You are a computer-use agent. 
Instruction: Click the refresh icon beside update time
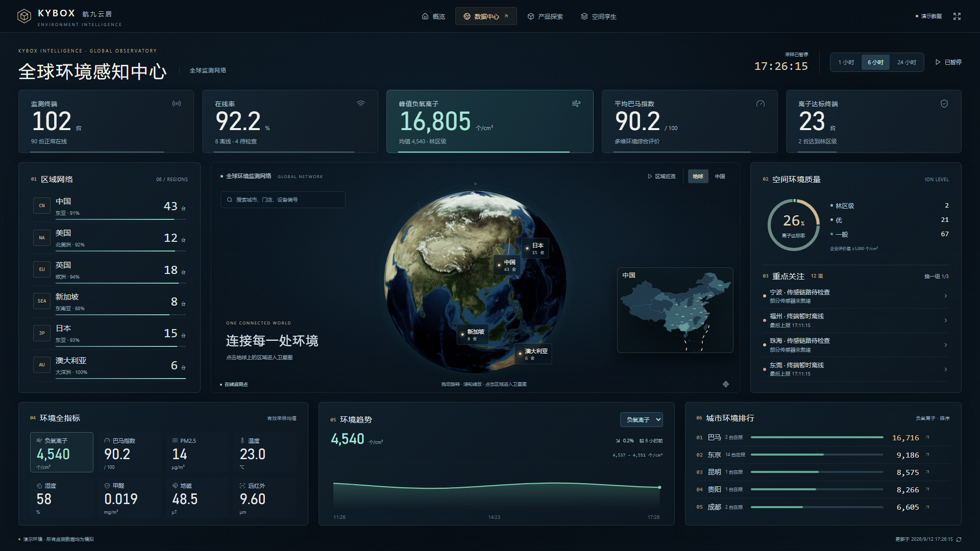pos(959,539)
